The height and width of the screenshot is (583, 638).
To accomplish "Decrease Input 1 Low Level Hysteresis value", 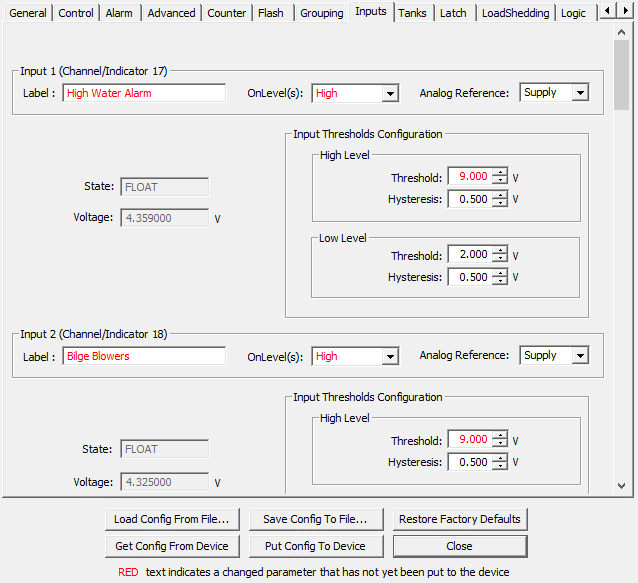I will 500,281.
